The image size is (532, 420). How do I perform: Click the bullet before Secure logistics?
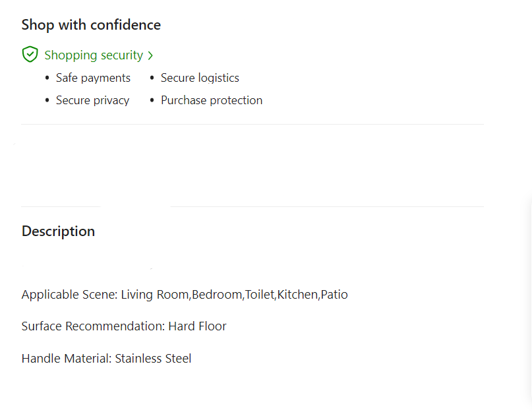(152, 78)
